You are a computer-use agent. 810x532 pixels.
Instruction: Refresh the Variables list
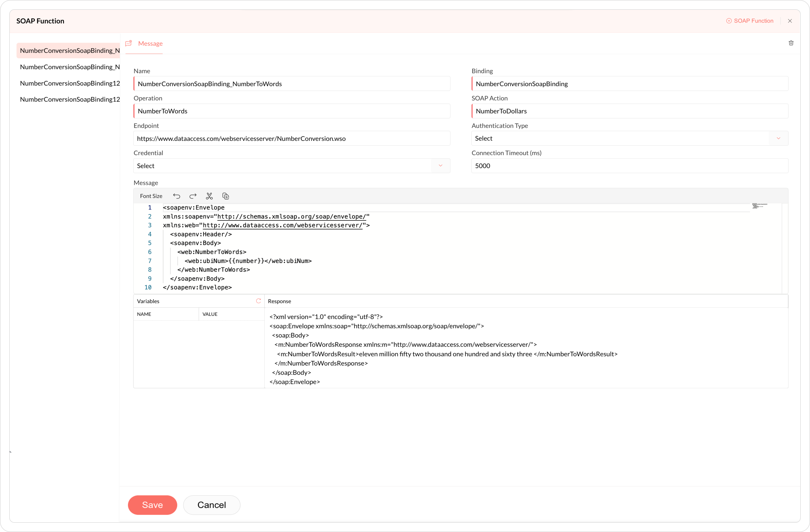(258, 301)
